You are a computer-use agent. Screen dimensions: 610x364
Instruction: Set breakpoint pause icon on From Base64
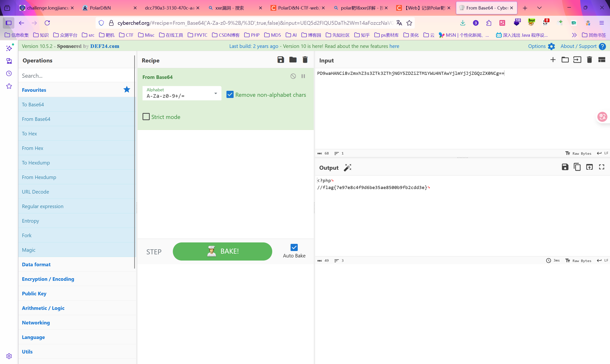(303, 76)
